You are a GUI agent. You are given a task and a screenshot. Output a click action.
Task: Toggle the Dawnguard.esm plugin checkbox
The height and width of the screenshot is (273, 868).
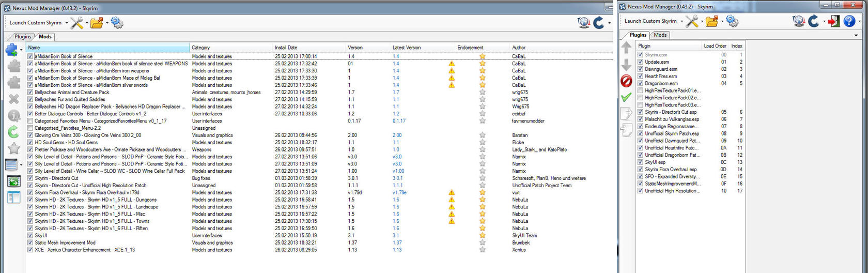pos(641,69)
